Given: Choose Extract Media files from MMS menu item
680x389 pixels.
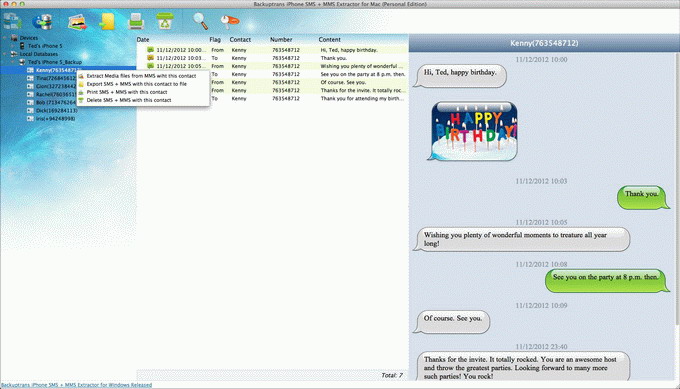Looking at the screenshot, I should (143, 75).
